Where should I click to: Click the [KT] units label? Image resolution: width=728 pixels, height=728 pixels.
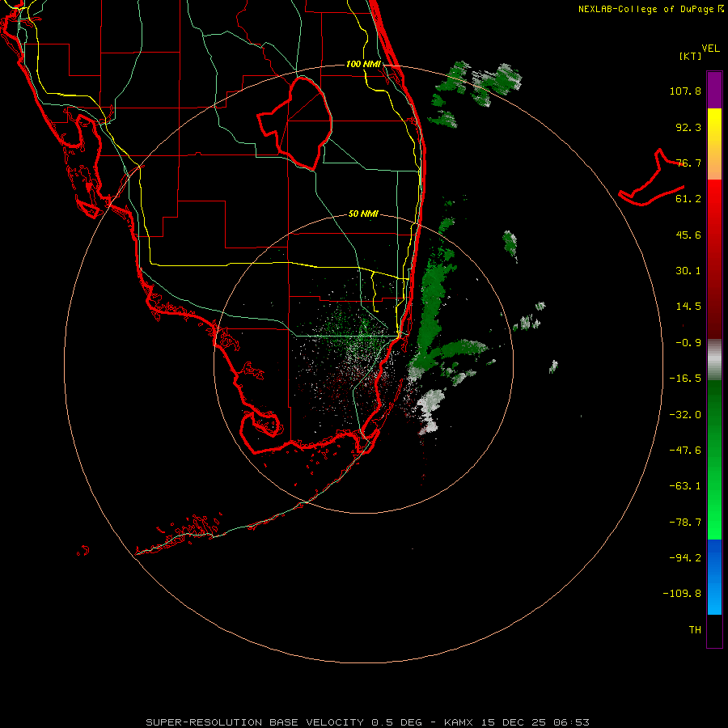point(691,56)
